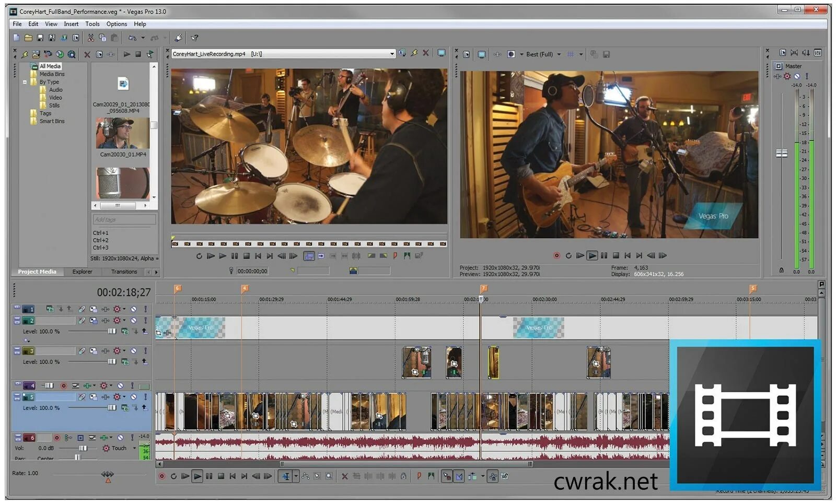Open the Options menu
The width and height of the screenshot is (836, 504).
pos(117,24)
